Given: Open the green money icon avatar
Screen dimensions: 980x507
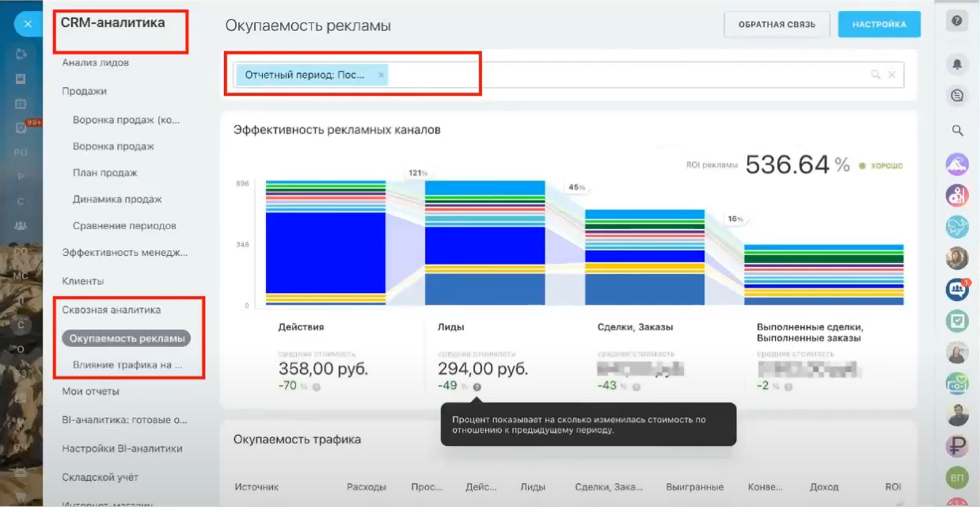Looking at the screenshot, I should [957, 383].
